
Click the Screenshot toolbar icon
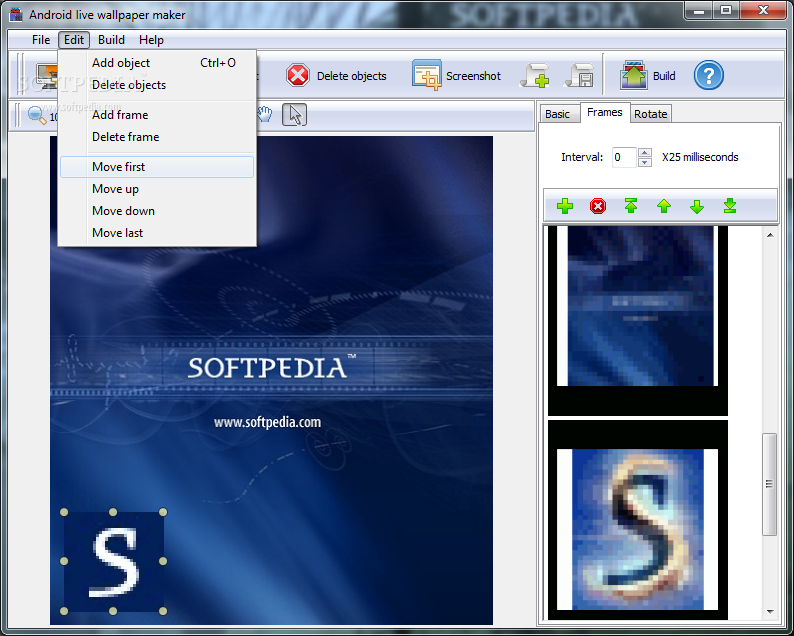point(426,75)
